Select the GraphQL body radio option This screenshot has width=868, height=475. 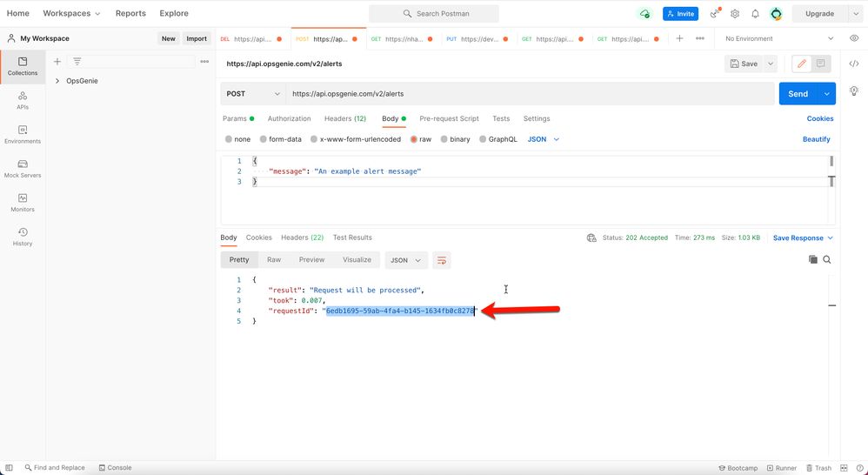click(x=483, y=139)
